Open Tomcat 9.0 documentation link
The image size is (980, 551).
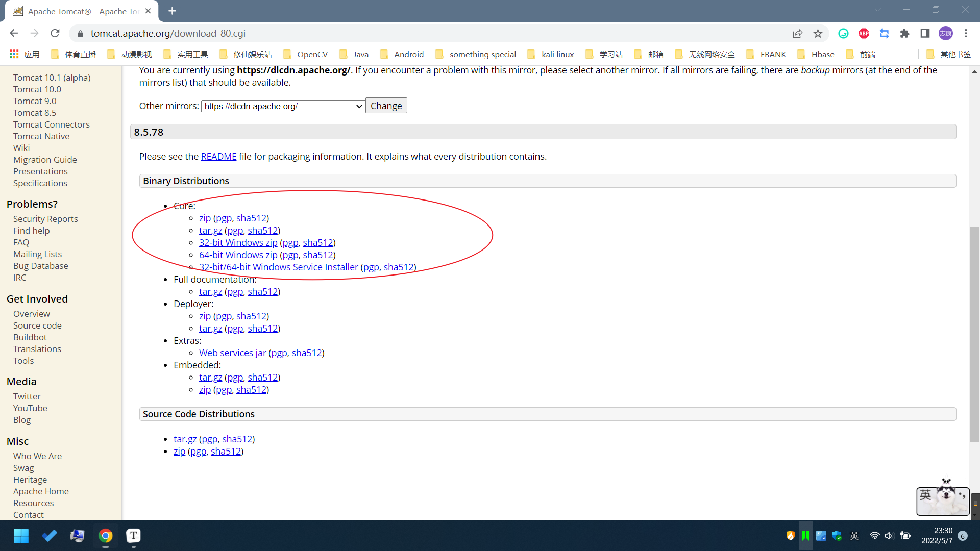[x=35, y=101]
